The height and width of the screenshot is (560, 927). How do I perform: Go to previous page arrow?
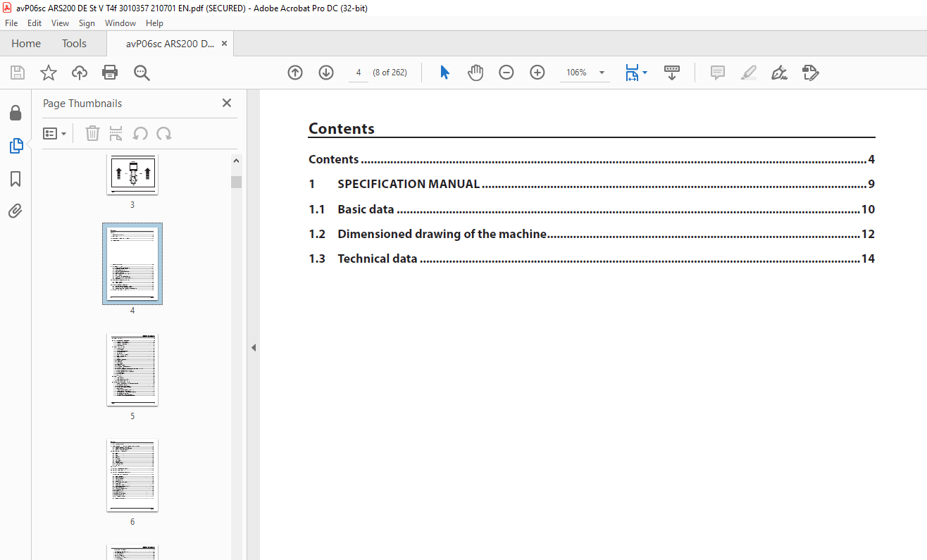[295, 73]
